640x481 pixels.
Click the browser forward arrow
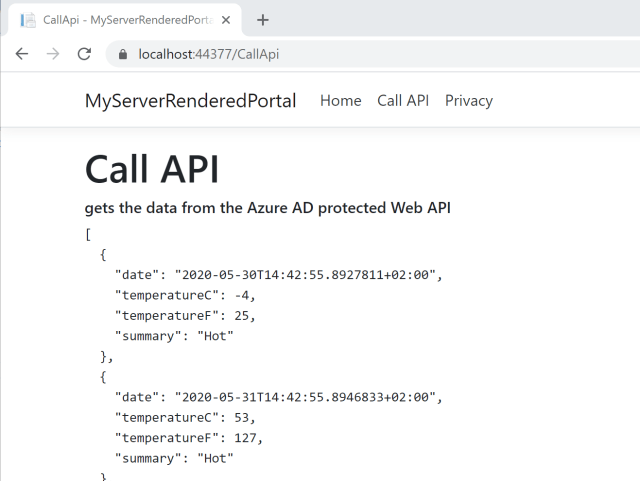(x=53, y=54)
